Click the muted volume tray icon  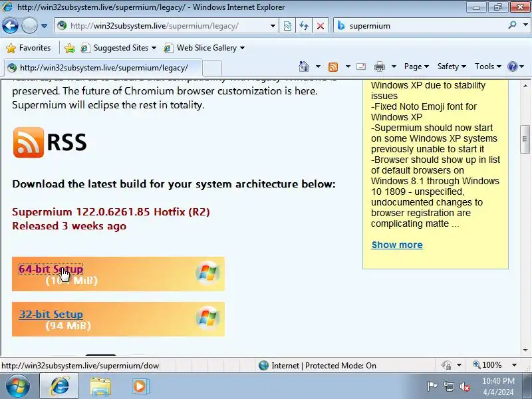(x=464, y=386)
